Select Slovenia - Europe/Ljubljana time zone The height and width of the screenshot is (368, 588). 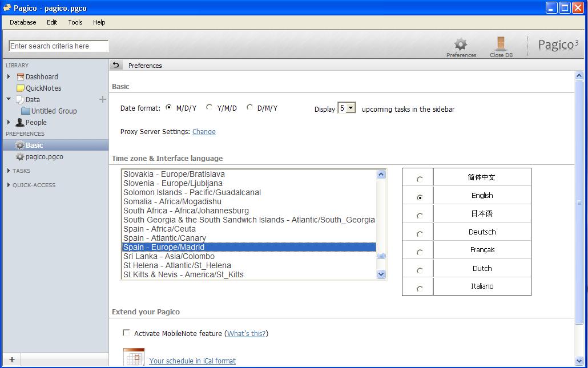[x=249, y=183]
